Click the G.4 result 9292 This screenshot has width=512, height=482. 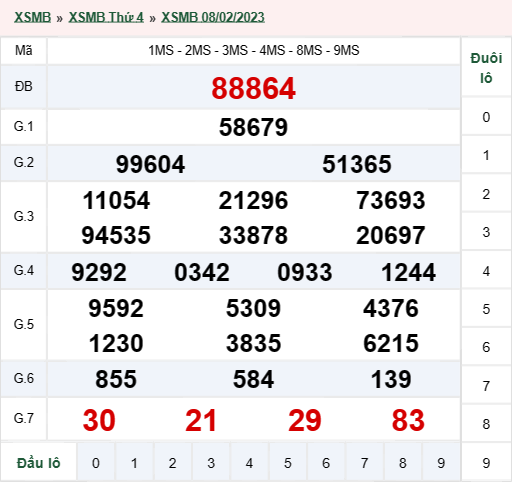click(x=99, y=272)
